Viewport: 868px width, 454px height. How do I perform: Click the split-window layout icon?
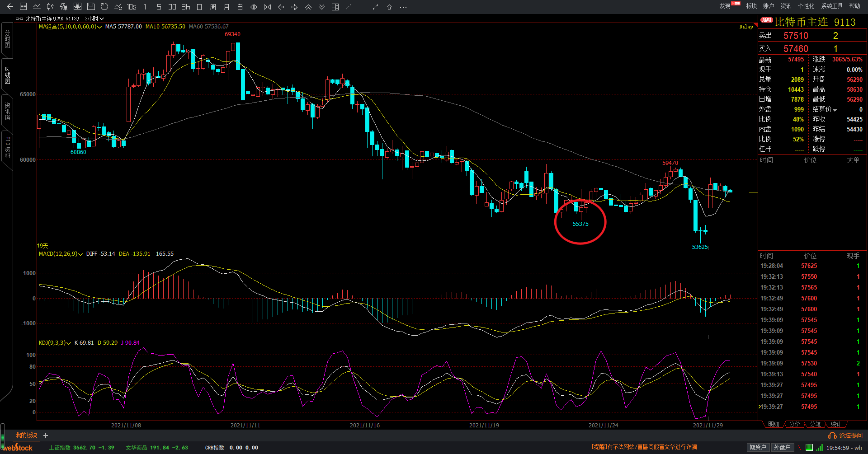point(335,7)
